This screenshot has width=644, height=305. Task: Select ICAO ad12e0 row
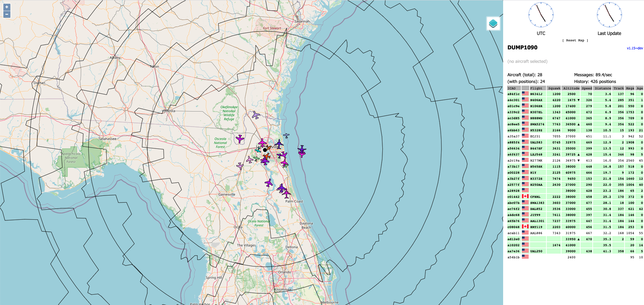tap(575, 239)
